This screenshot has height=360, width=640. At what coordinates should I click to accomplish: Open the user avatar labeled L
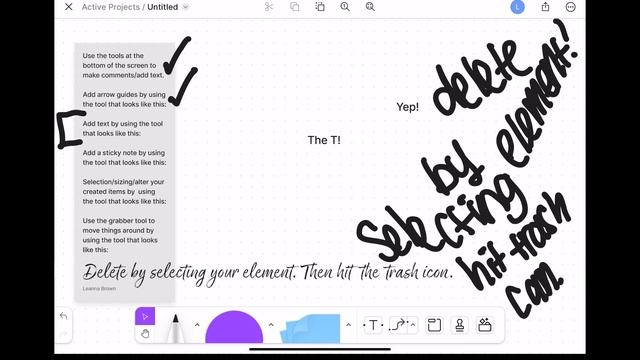point(518,7)
